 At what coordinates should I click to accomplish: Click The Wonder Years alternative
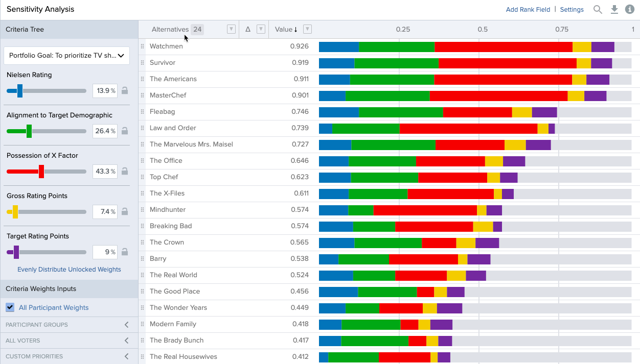point(178,308)
